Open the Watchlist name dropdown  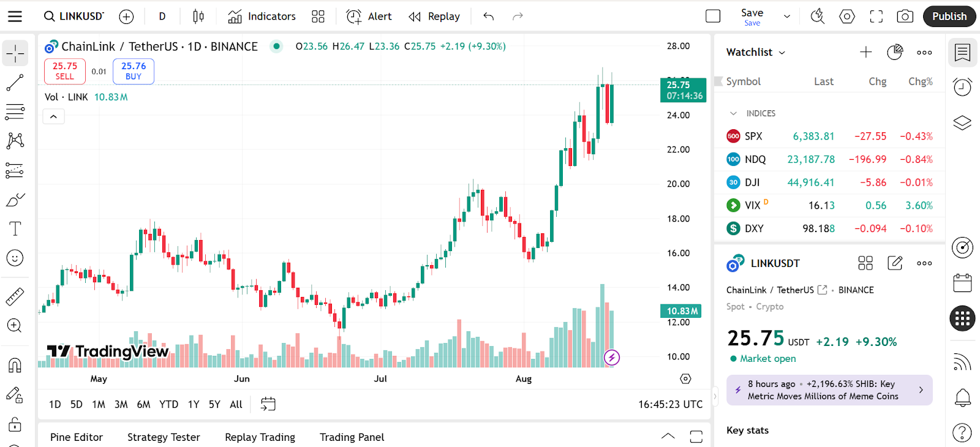coord(756,52)
